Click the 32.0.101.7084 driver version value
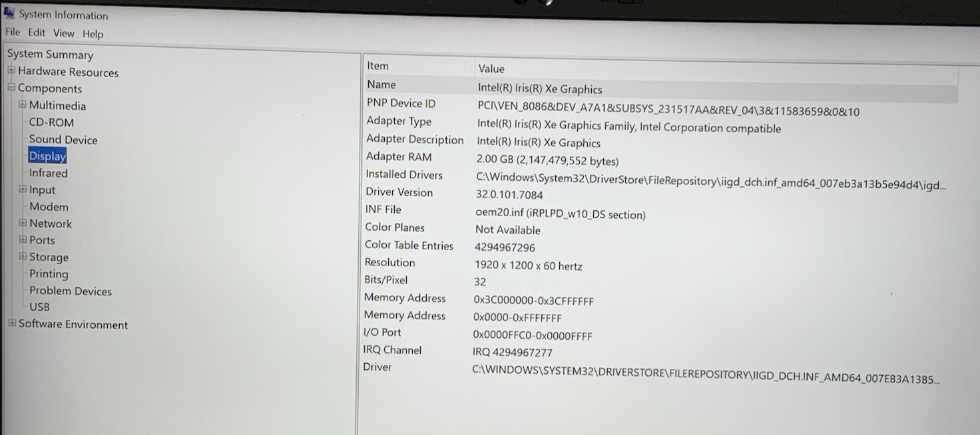 point(509,195)
